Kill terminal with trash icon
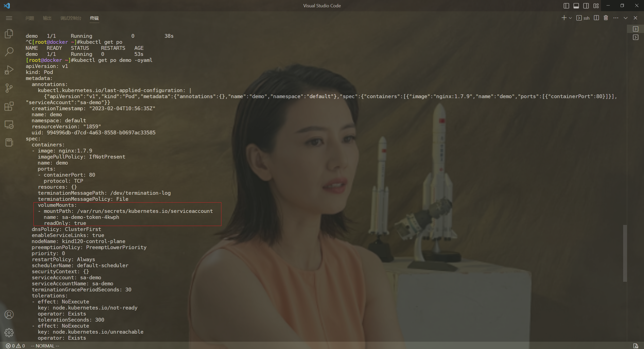This screenshot has height=349, width=644. (606, 18)
